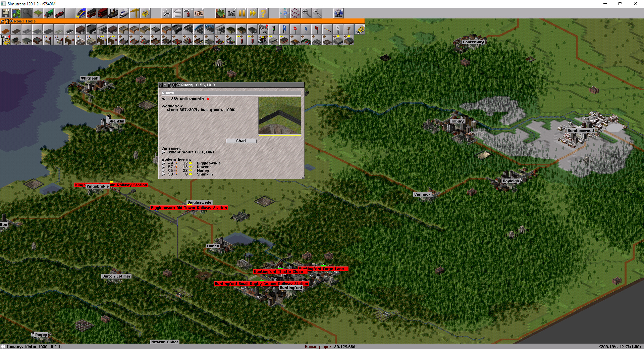
Task: Open the Chart for the Quarry
Action: coord(241,141)
